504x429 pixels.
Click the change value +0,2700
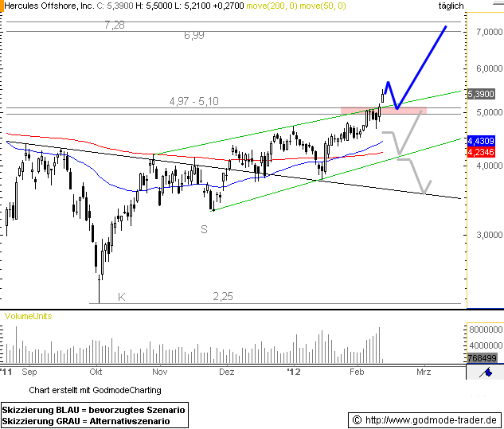[x=228, y=6]
